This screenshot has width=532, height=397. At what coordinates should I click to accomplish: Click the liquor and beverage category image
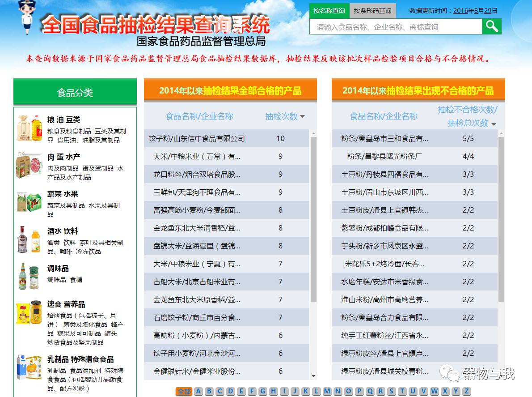pyautogui.click(x=29, y=239)
